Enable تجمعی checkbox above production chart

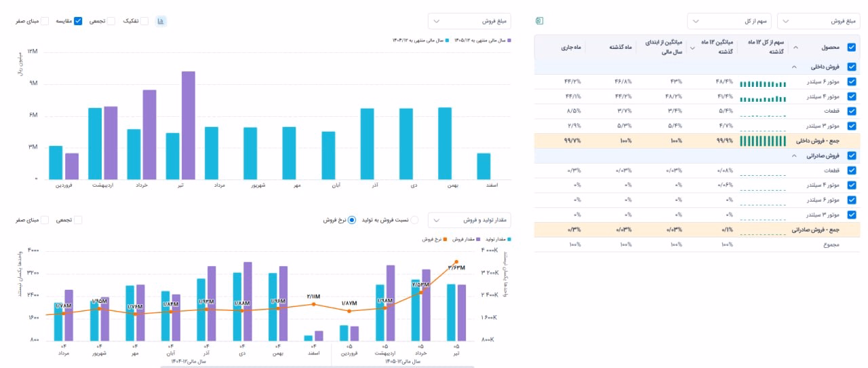78,220
